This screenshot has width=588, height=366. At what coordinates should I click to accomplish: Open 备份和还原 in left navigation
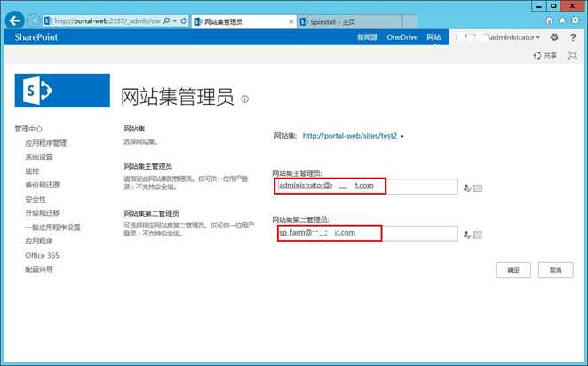(43, 185)
